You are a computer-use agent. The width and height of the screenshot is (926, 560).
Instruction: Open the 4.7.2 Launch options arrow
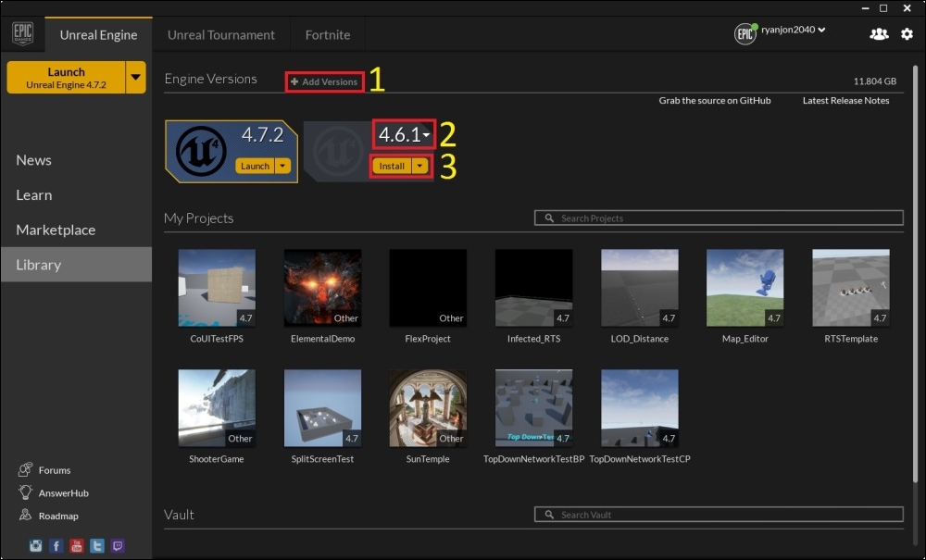coord(282,166)
